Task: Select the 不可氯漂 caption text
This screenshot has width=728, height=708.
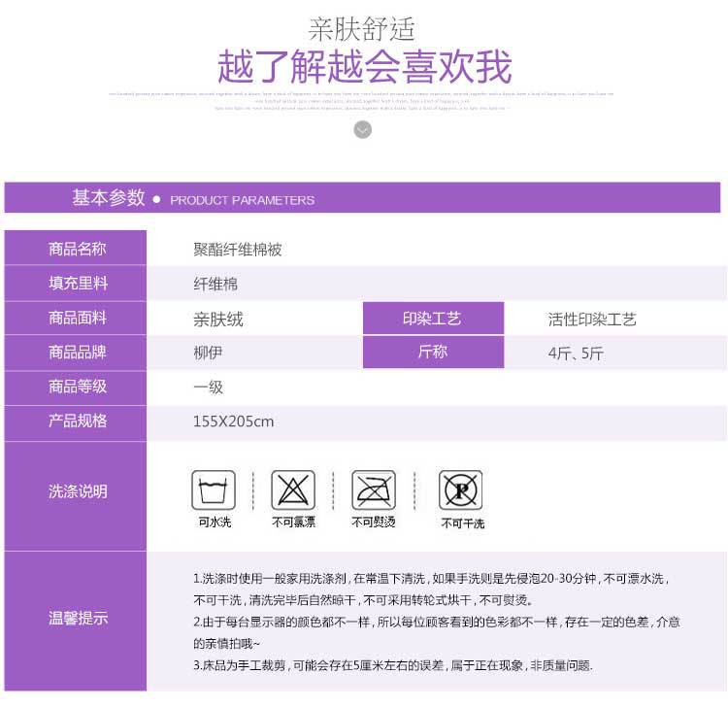Action: (293, 523)
